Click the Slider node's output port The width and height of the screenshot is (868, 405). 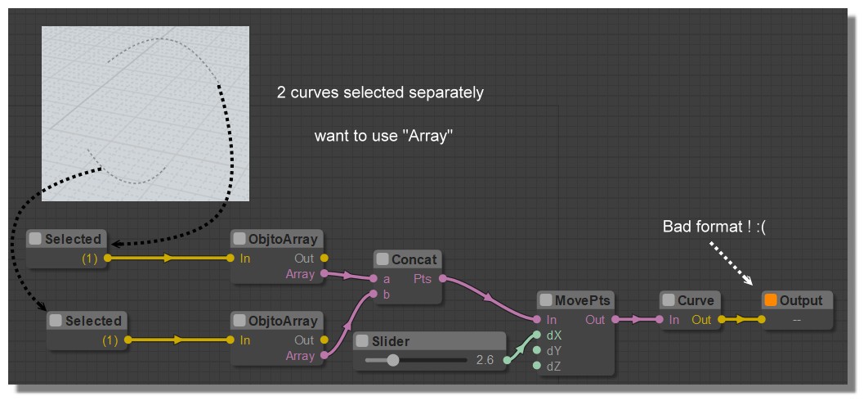coord(507,361)
